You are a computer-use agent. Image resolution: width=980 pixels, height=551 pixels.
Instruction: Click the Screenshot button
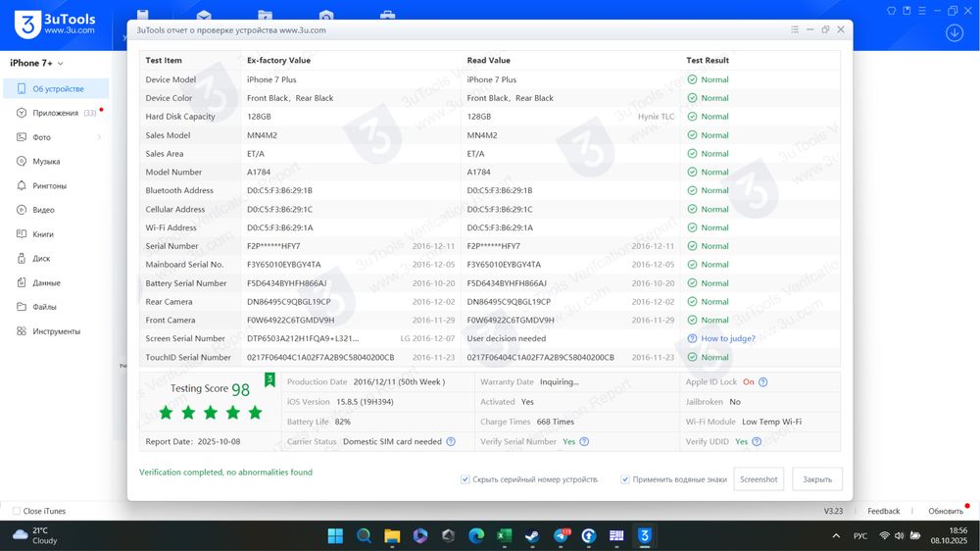[759, 479]
